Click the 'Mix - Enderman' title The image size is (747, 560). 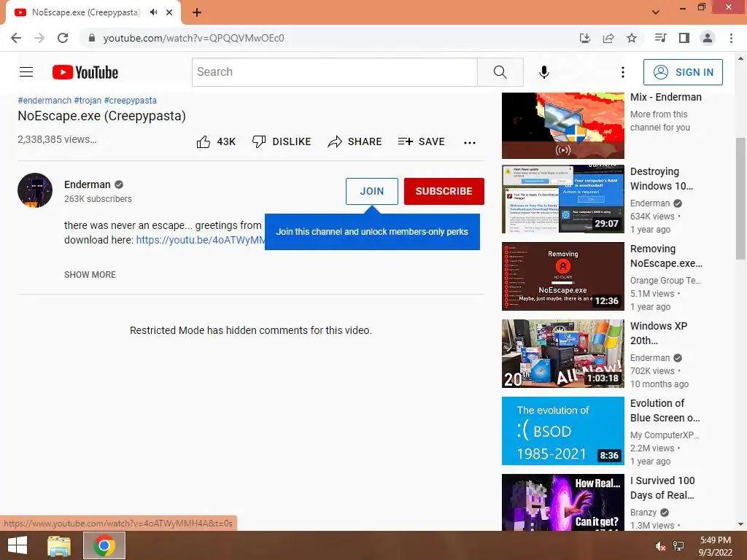point(665,97)
